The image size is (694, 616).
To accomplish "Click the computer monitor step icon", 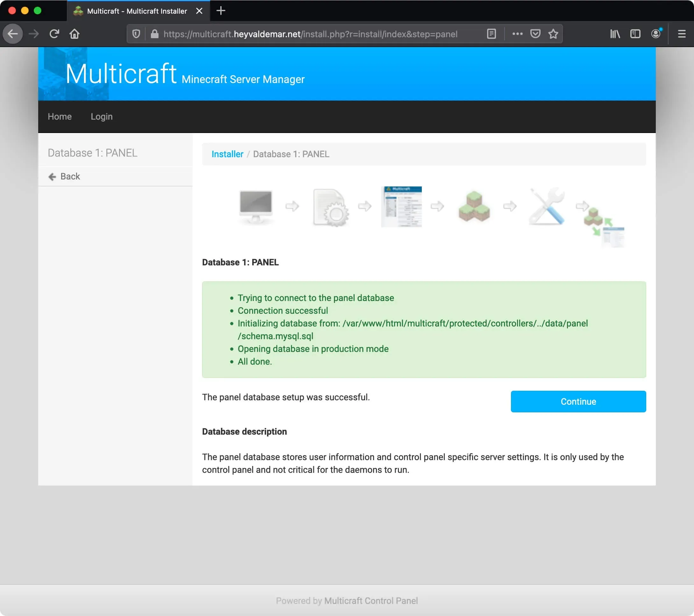I will point(256,206).
